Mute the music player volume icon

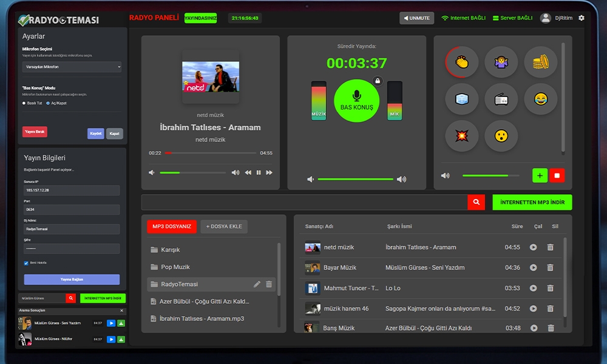[152, 172]
